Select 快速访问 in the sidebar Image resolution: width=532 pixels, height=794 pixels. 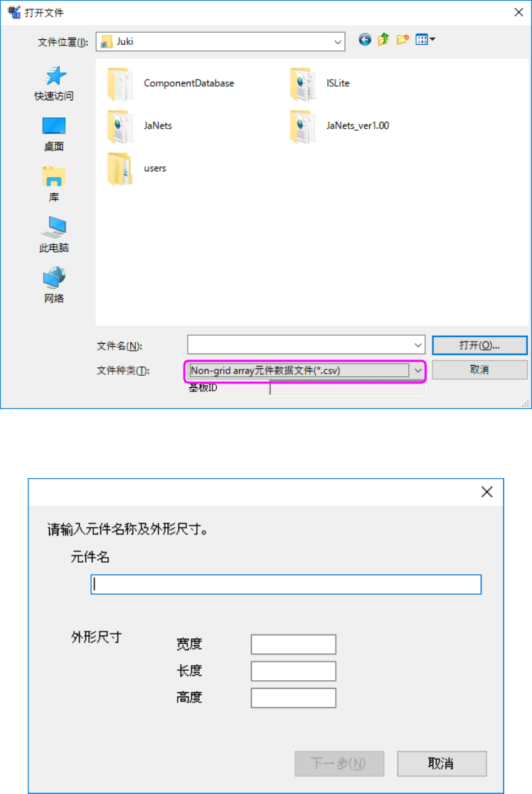point(53,83)
